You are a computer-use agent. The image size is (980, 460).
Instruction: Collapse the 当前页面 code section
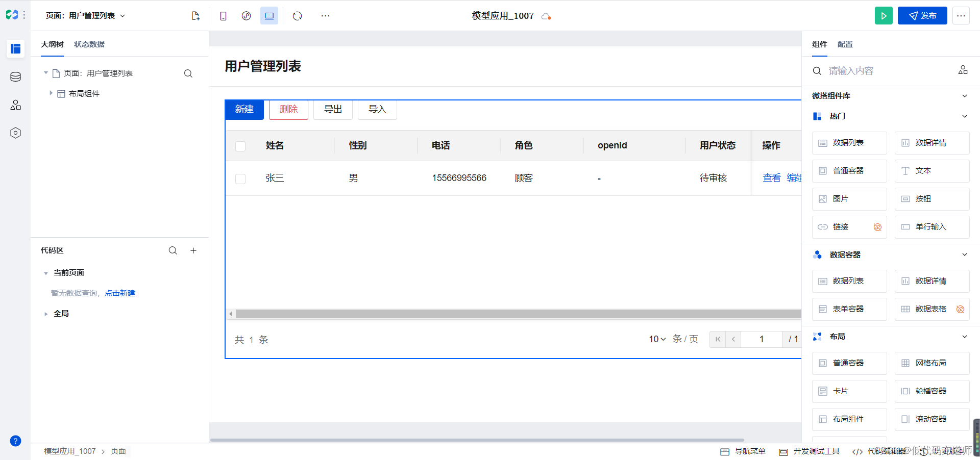(46, 273)
